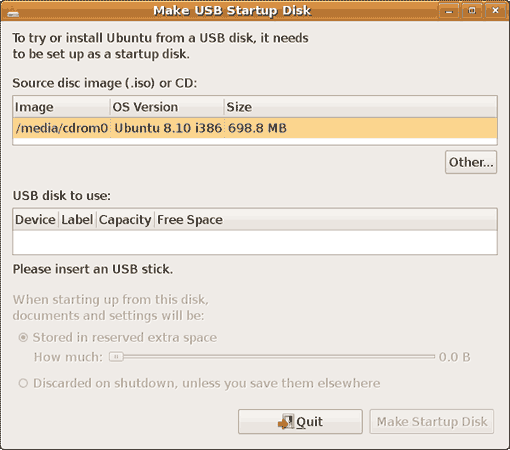Click the Make Startup Disk button
Viewport: 510px width, 450px height.
(x=432, y=422)
